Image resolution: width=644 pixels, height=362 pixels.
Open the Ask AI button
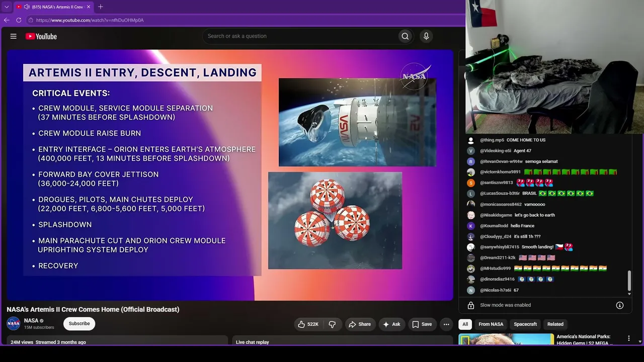(x=392, y=324)
